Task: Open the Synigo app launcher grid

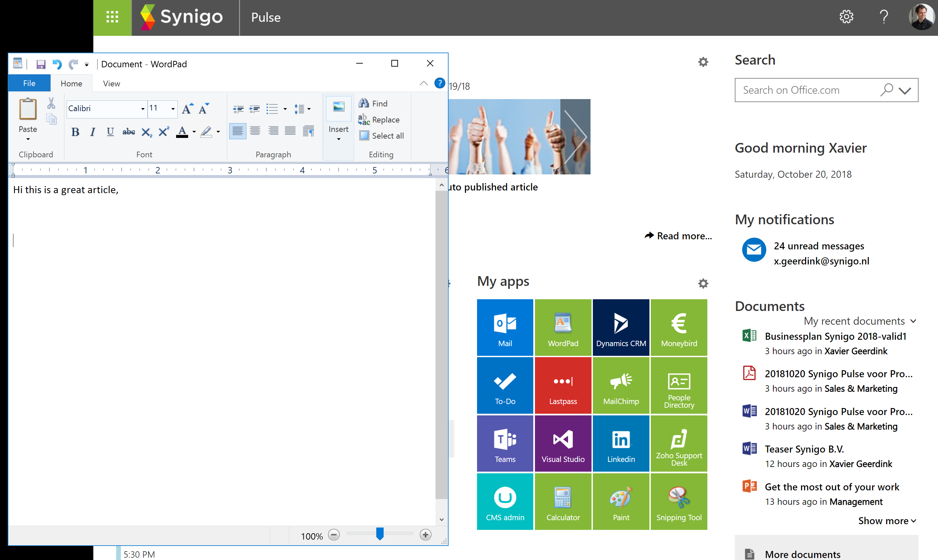Action: (x=112, y=17)
